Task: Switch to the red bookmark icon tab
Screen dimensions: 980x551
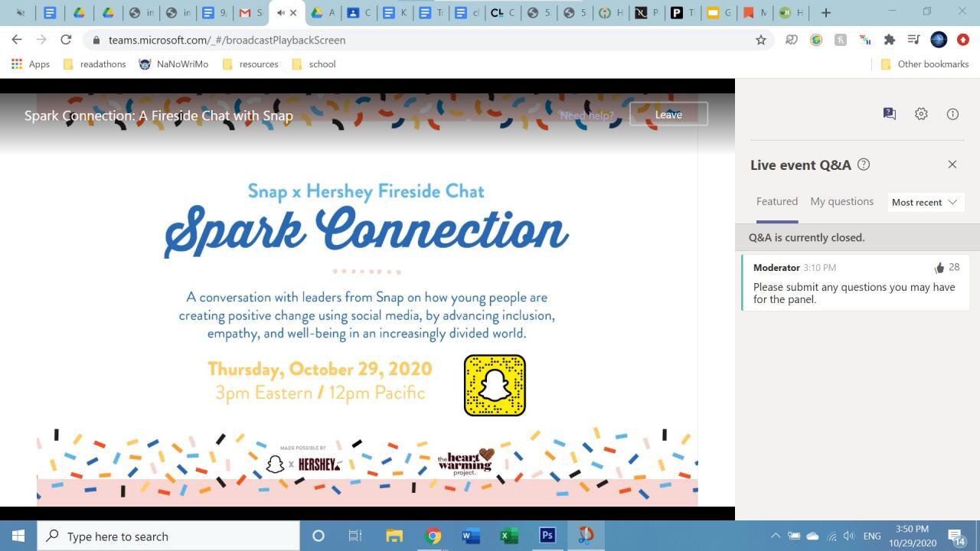Action: pos(756,12)
